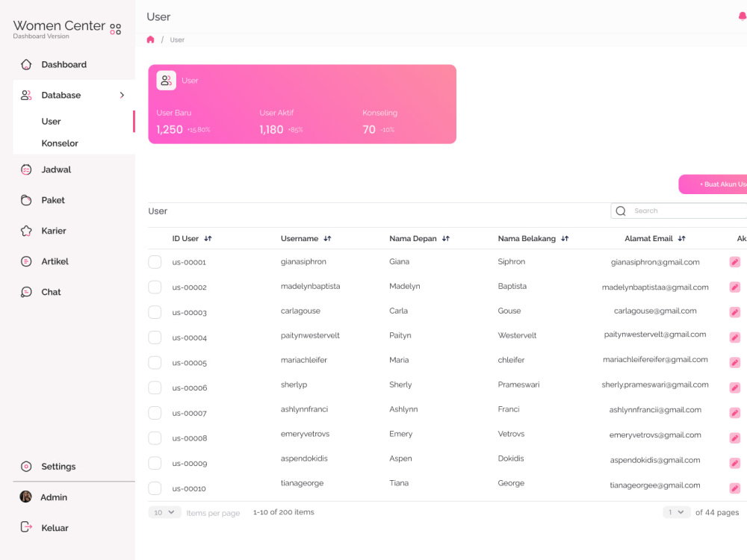Click the Karier star icon
The width and height of the screenshot is (747, 560).
coord(26,231)
